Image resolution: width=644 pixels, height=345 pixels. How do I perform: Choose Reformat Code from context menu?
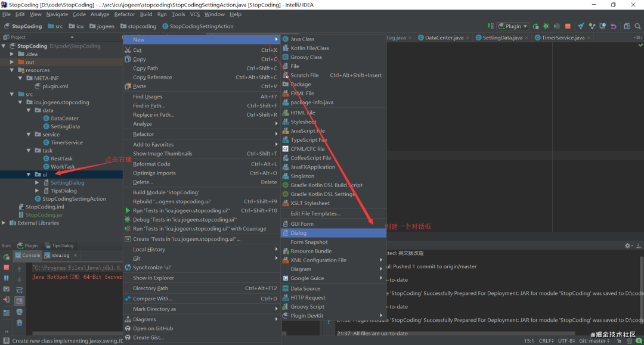coord(202,164)
